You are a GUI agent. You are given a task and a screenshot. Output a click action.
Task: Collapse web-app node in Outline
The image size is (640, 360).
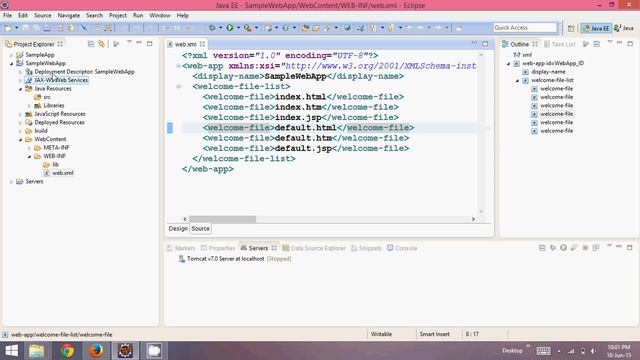click(508, 64)
